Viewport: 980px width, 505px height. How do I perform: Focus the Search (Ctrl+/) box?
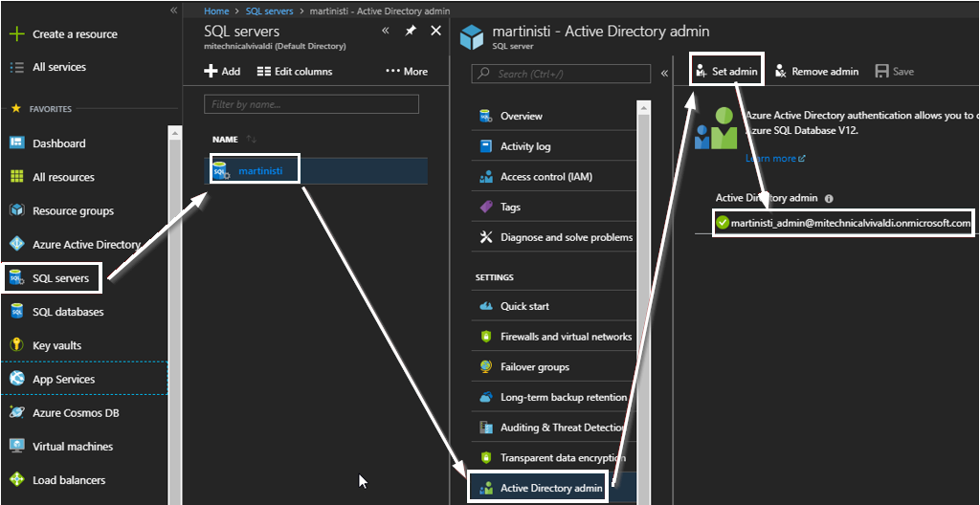pyautogui.click(x=561, y=74)
